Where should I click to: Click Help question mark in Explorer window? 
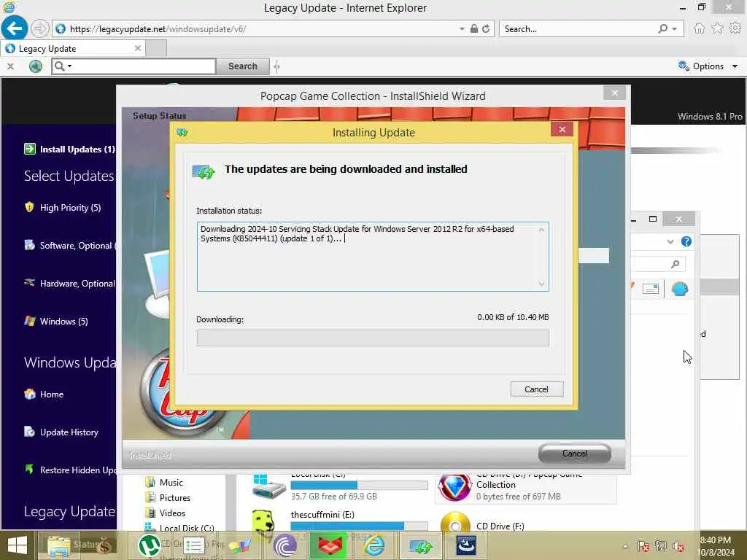click(x=686, y=241)
